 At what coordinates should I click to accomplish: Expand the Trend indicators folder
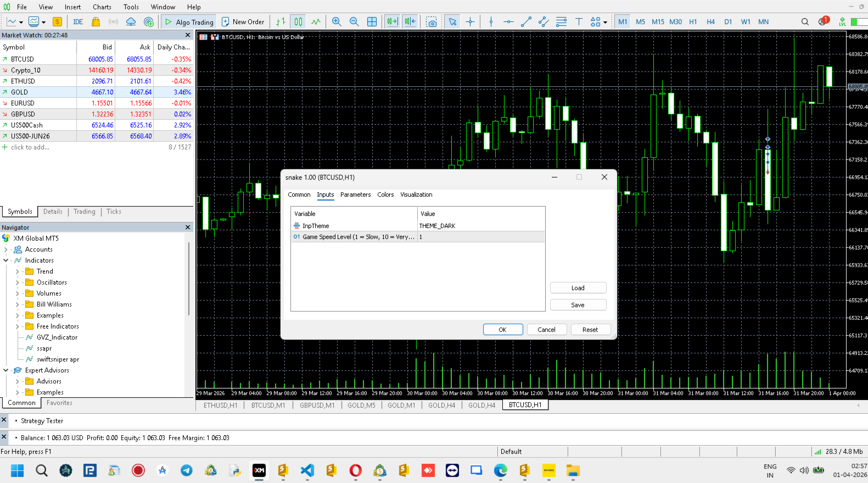pyautogui.click(x=17, y=271)
